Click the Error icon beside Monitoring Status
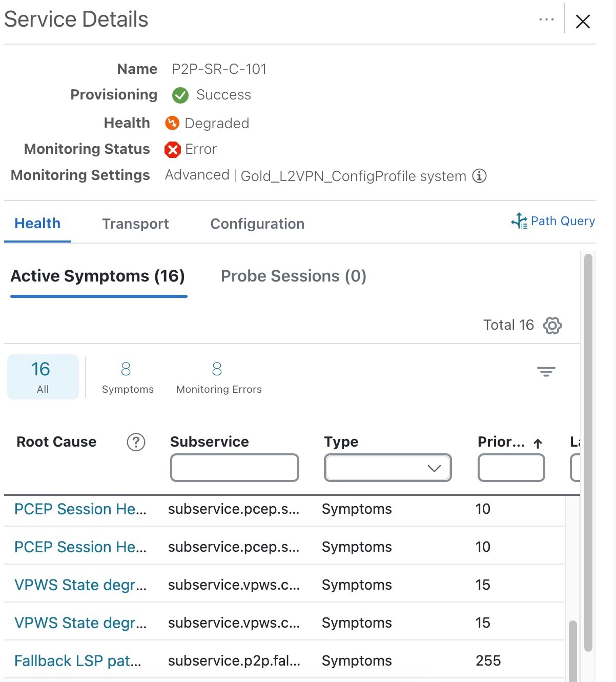The image size is (616, 682). pyautogui.click(x=173, y=149)
